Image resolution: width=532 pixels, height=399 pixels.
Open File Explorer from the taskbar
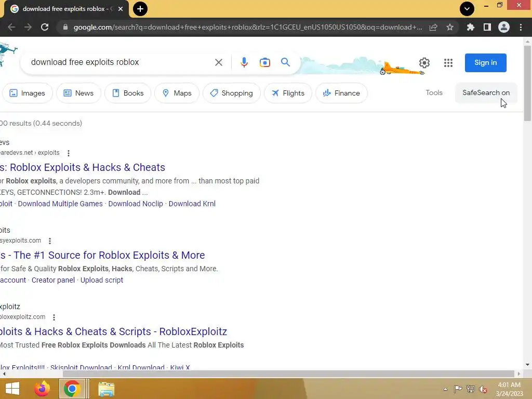click(x=106, y=389)
